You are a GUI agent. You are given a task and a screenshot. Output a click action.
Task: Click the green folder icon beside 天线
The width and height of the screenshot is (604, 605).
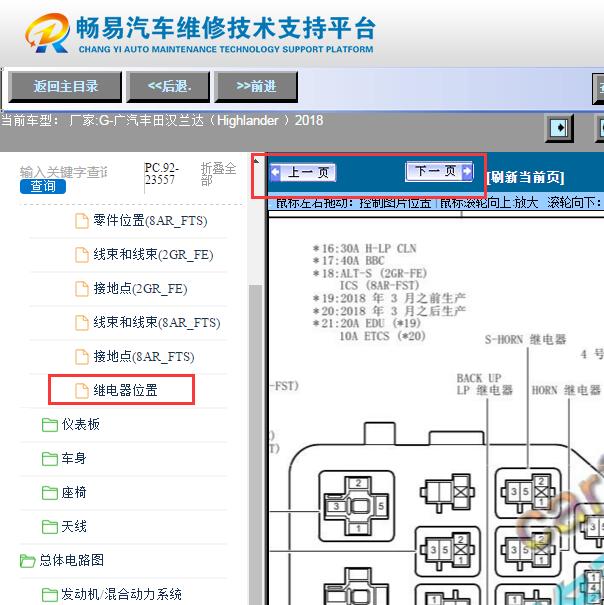click(x=50, y=527)
